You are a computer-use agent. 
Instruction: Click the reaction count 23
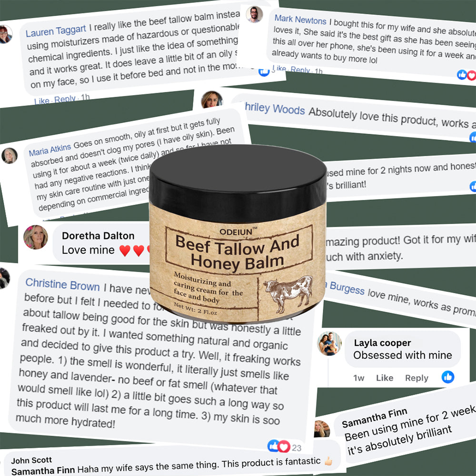tap(297, 448)
